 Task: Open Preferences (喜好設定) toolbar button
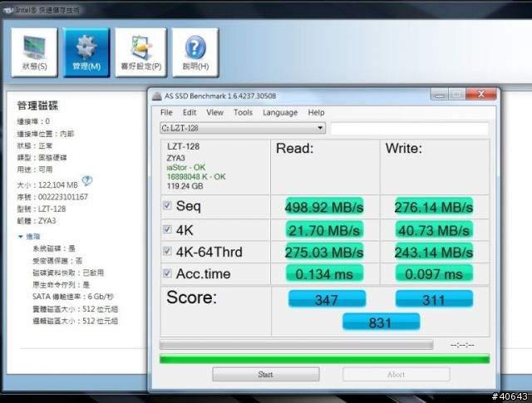[140, 52]
